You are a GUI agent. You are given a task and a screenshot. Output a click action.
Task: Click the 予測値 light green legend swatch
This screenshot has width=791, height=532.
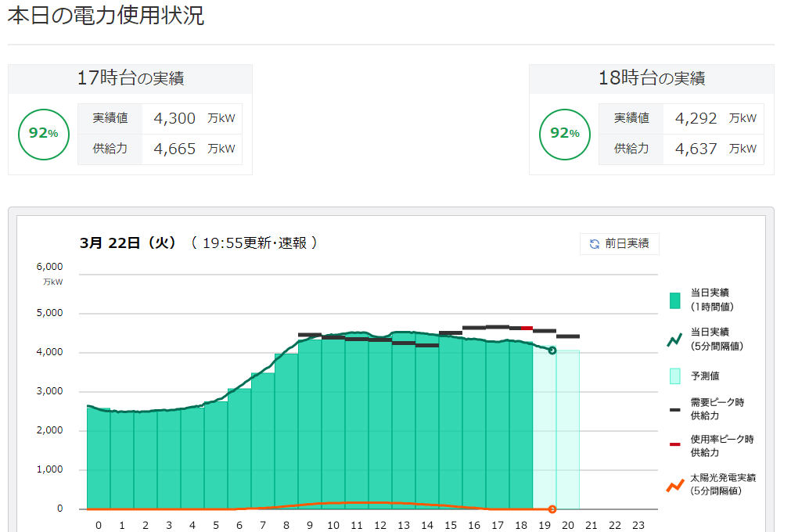point(674,376)
